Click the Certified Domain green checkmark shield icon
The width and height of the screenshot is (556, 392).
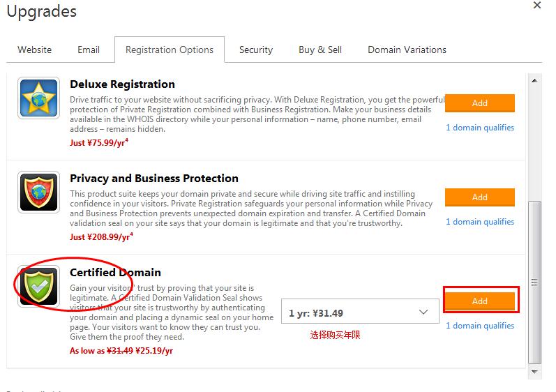pyautogui.click(x=38, y=286)
